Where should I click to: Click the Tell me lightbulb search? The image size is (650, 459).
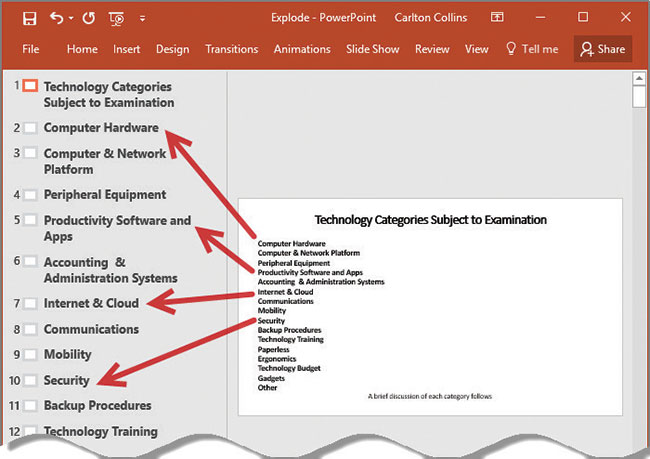coord(532,49)
